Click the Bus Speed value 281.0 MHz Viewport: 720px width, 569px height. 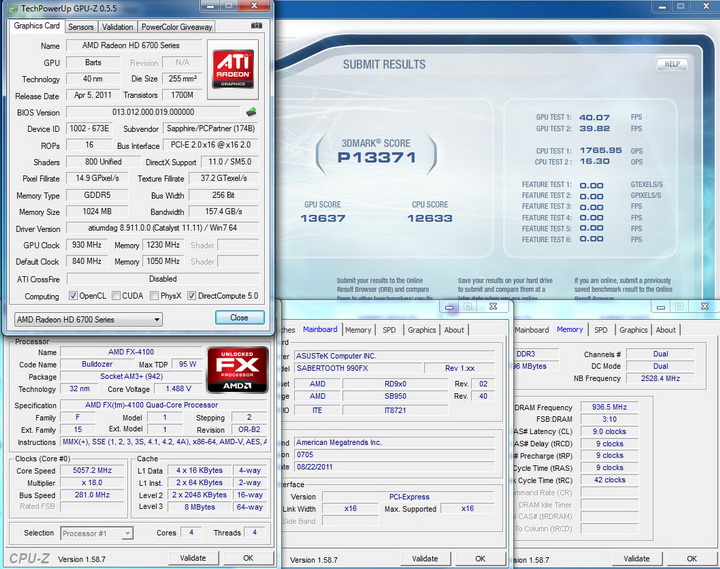pyautogui.click(x=92, y=495)
